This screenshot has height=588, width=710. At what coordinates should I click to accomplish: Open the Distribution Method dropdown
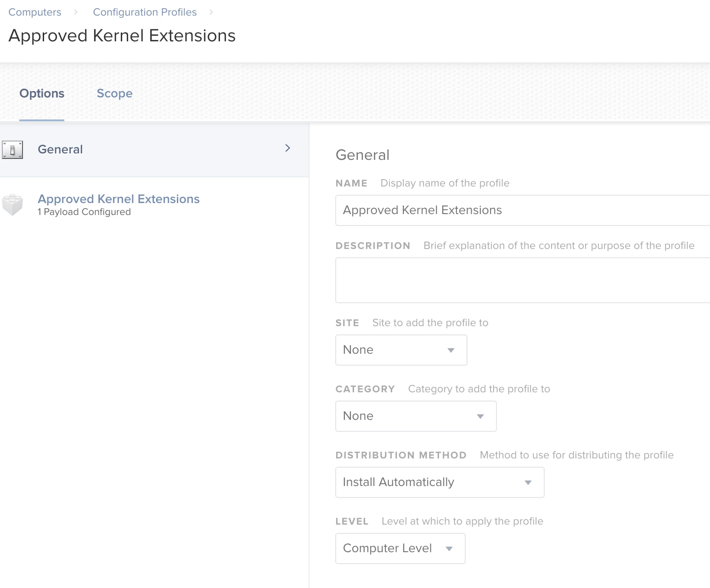440,482
